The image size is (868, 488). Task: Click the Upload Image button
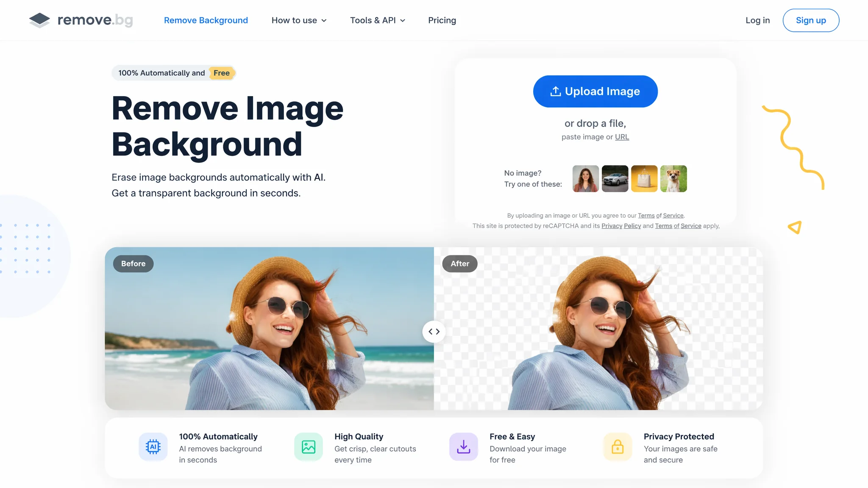[x=595, y=91]
